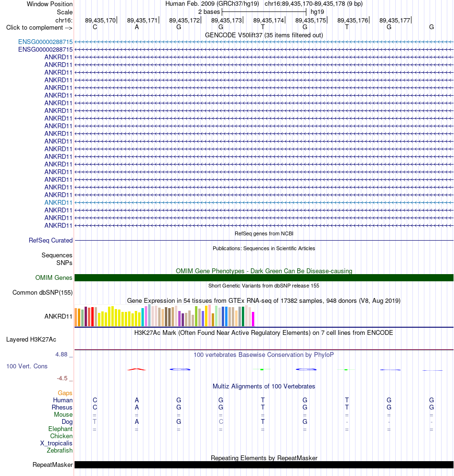Select the Dog species row label
Image resolution: width=454 pixels, height=476 pixels.
(x=67, y=421)
